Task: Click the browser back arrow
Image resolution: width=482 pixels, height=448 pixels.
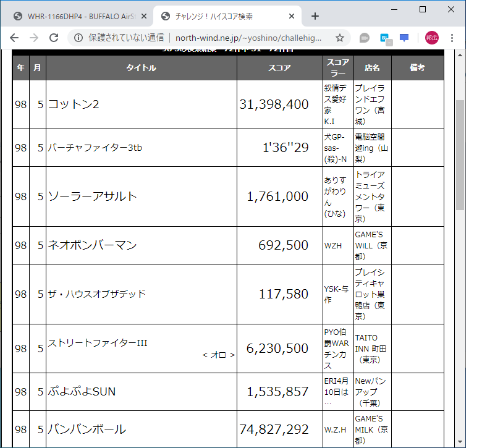Action: [x=14, y=38]
